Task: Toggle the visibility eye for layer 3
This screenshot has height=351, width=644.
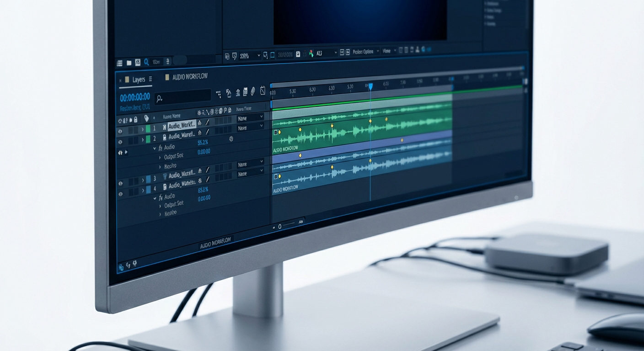Action: click(x=121, y=183)
